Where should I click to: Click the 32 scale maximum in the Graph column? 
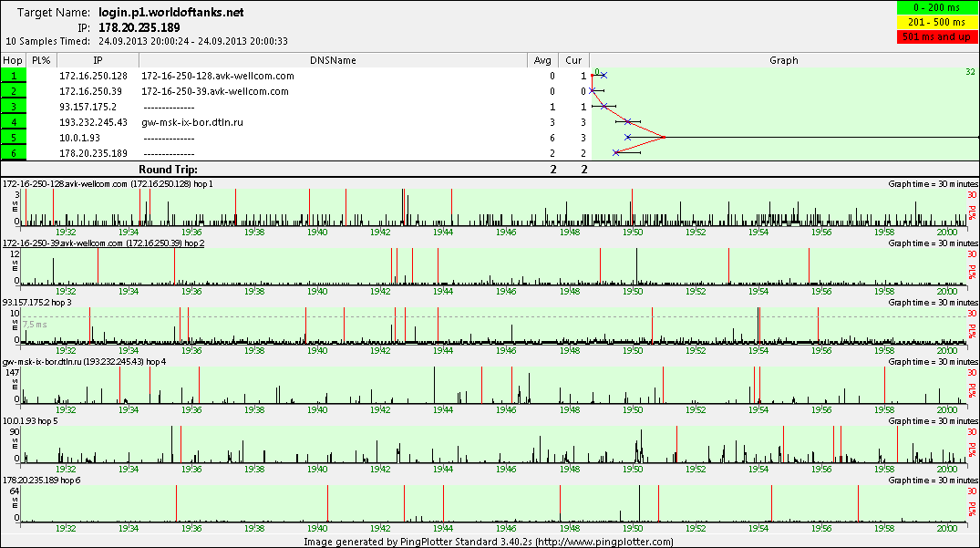click(971, 72)
